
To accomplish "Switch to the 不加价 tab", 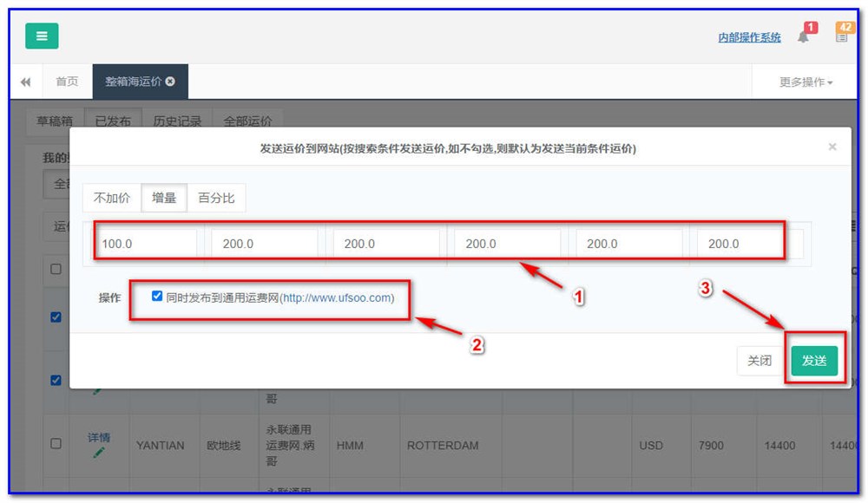I will (x=112, y=198).
